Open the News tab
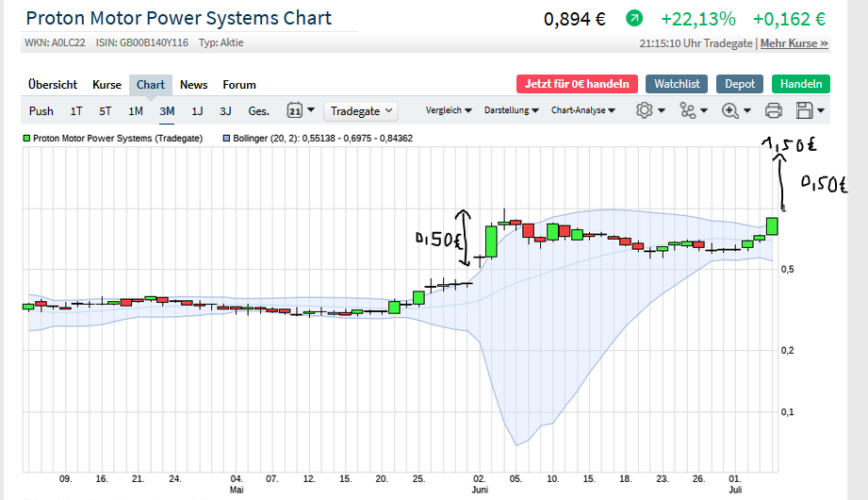The width and height of the screenshot is (868, 500). pos(194,85)
